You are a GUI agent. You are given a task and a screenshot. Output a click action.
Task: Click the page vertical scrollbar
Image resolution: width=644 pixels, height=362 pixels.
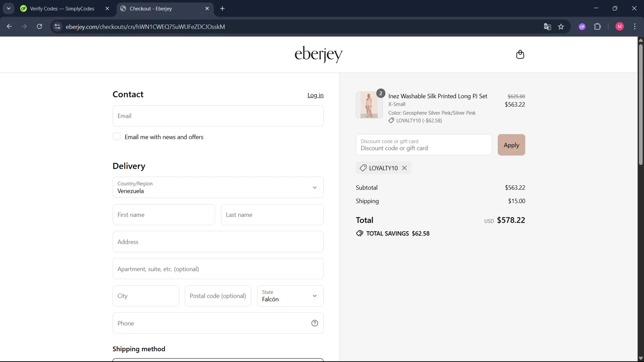[x=641, y=105]
